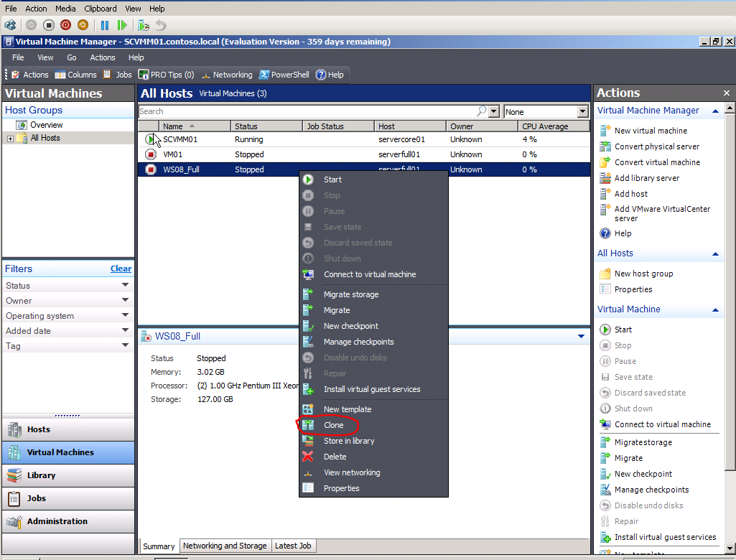736x560 pixels.
Task: Collapse the Virtual Machine actions section
Action: click(715, 310)
